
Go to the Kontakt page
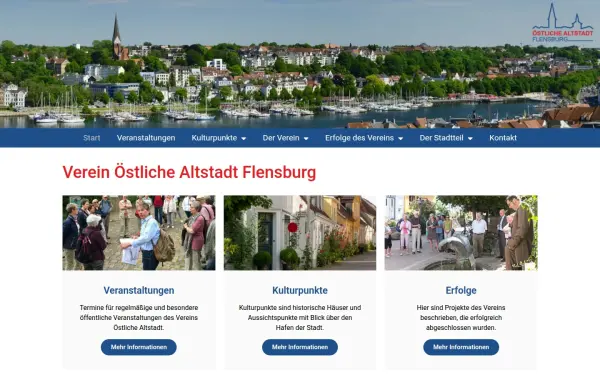(x=503, y=138)
